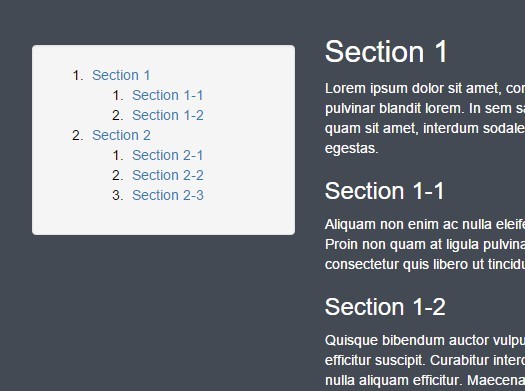Click the Section 2-1 contents link
The height and width of the screenshot is (391, 525).
(x=168, y=155)
